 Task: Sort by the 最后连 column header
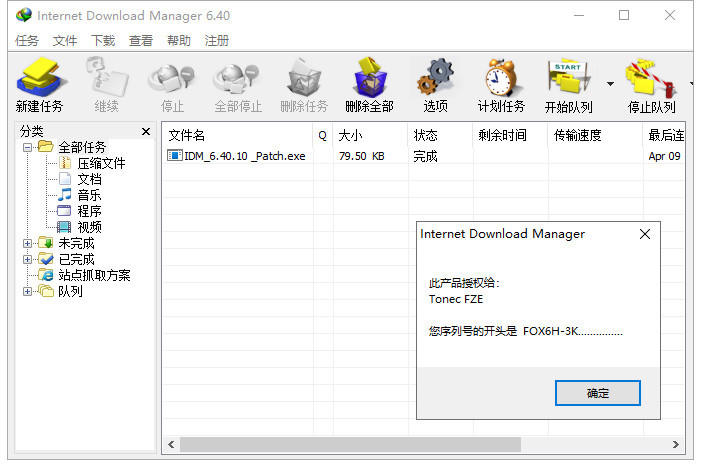point(664,135)
